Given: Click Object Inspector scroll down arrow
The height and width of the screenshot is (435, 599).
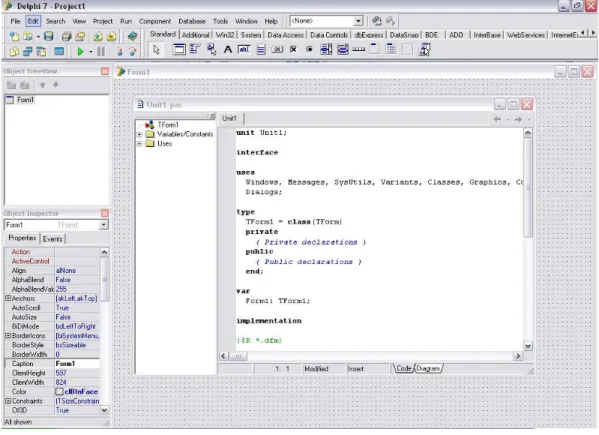Looking at the screenshot, I should pyautogui.click(x=104, y=410).
